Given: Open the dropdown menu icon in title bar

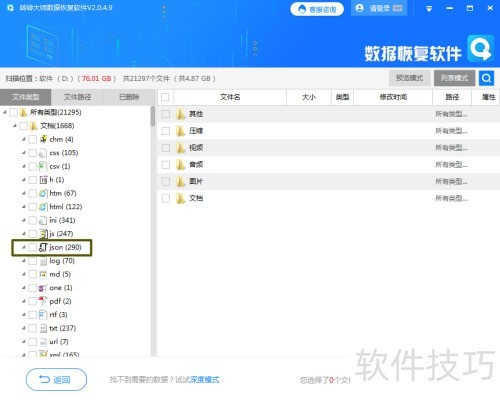Looking at the screenshot, I should pyautogui.click(x=429, y=9).
